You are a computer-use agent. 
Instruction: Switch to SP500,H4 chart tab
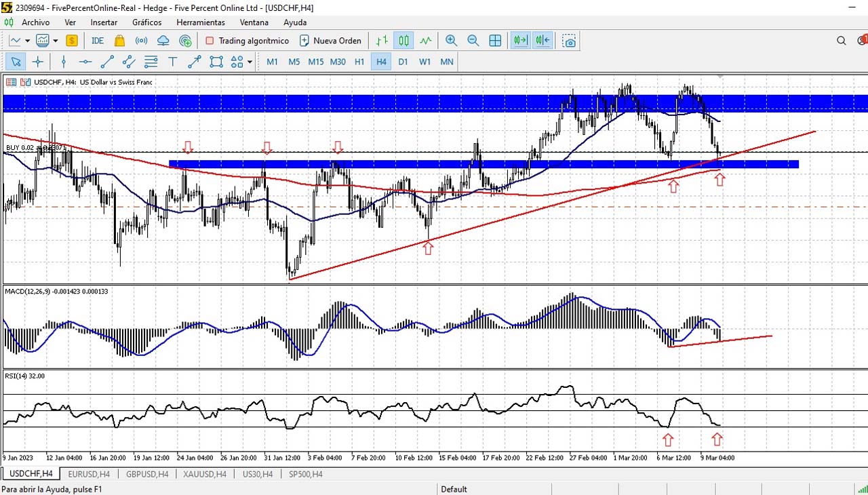pos(306,474)
